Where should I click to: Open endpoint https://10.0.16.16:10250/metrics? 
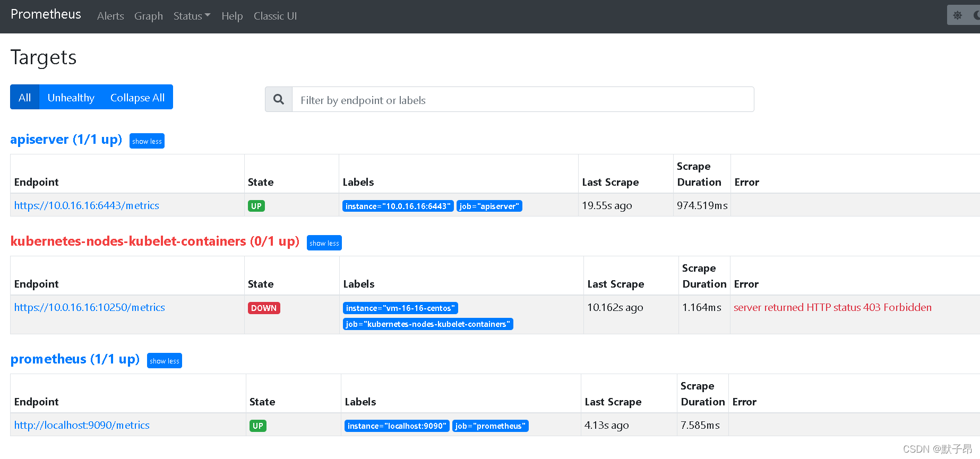[x=90, y=307]
